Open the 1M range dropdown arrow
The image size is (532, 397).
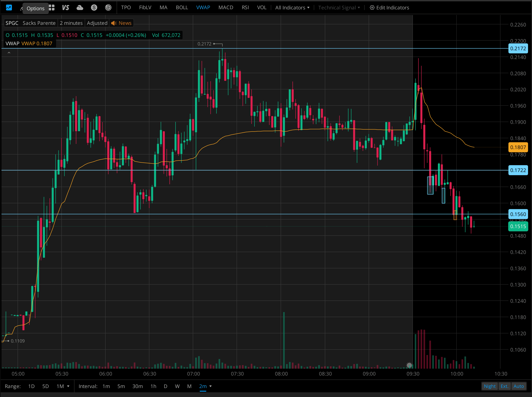[x=68, y=386]
